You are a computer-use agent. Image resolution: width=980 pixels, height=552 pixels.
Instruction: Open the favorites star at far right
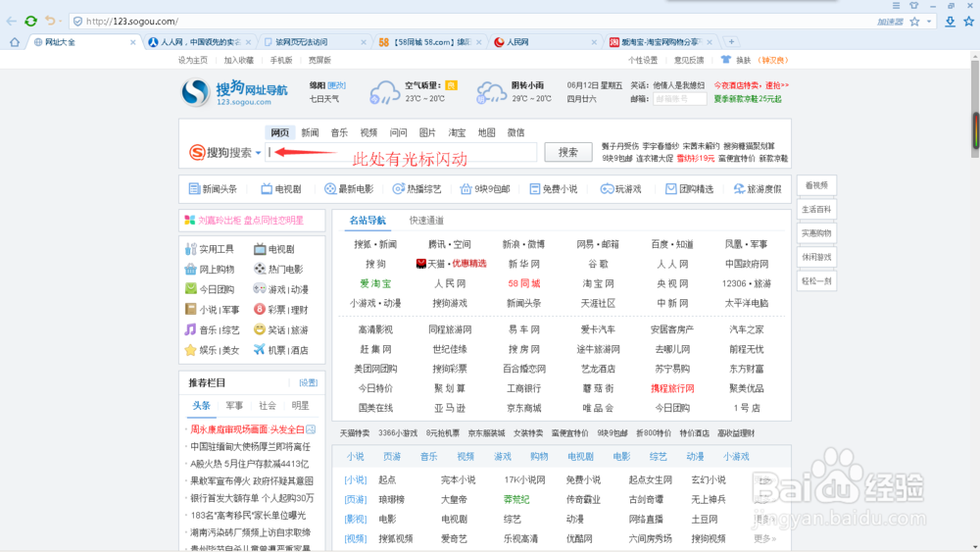[969, 22]
